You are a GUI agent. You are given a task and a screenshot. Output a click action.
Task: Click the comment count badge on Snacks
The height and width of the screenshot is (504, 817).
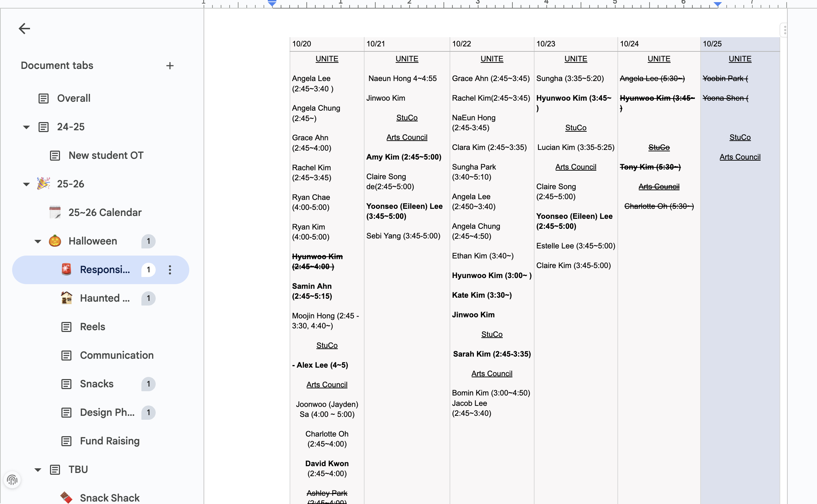pyautogui.click(x=148, y=384)
